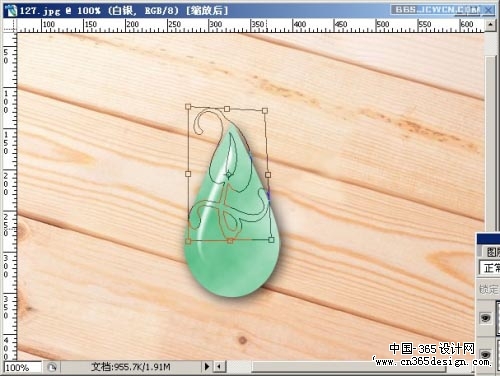Click the 100% zoom input field
This screenshot has height=376, width=500.
pyautogui.click(x=22, y=367)
